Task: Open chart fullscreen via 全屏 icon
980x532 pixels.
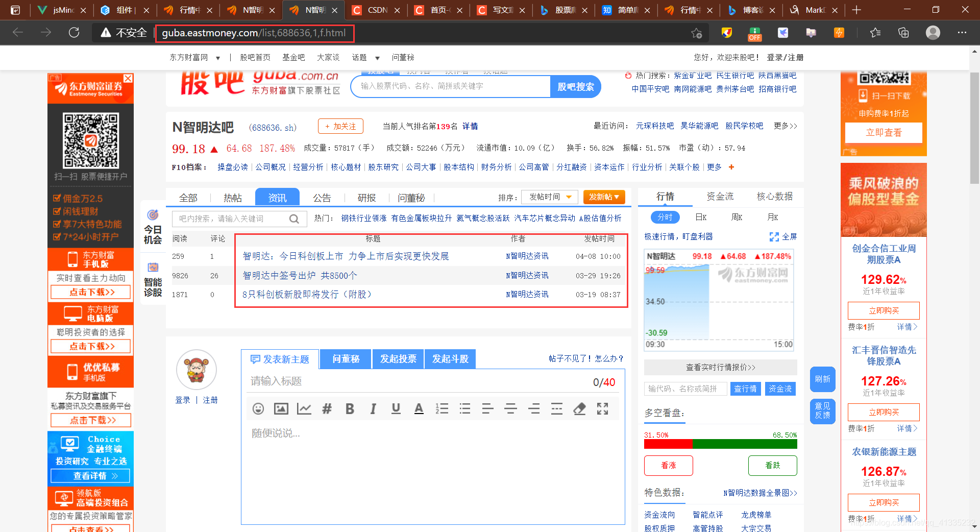Action: point(783,237)
